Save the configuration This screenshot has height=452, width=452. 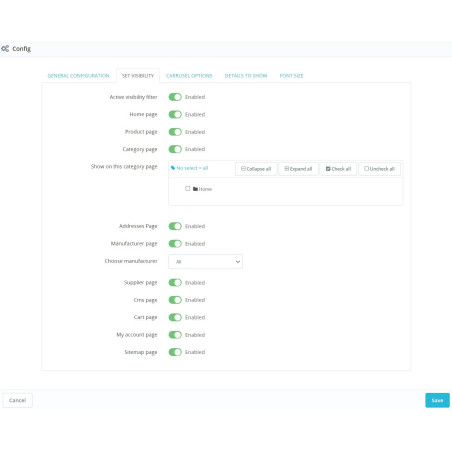click(437, 400)
